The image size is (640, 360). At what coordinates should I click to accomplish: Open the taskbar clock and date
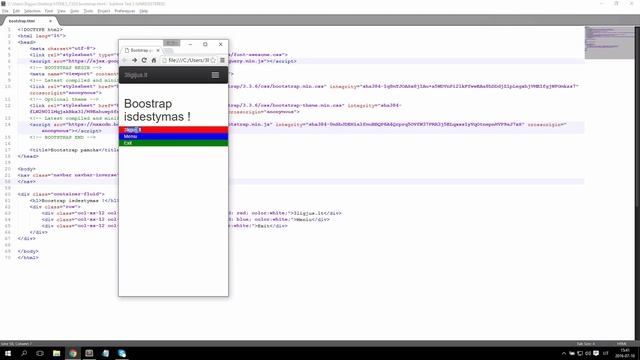pyautogui.click(x=625, y=353)
